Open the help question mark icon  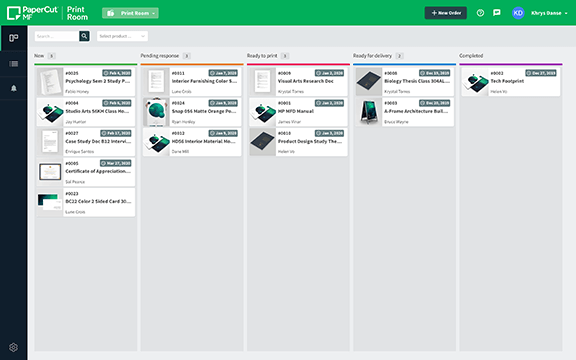[480, 13]
